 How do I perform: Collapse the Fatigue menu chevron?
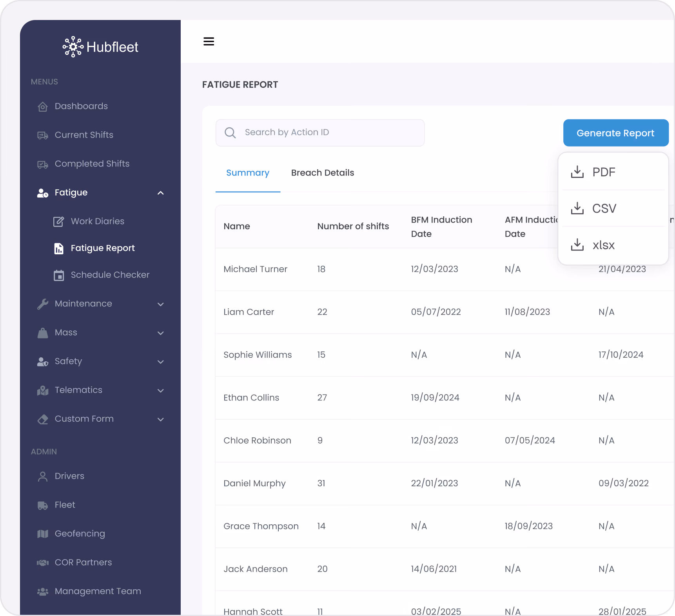click(x=160, y=193)
